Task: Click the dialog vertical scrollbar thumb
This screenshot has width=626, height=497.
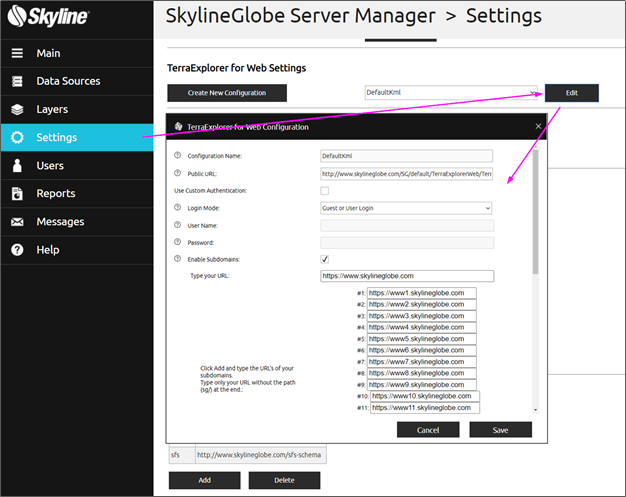Action: click(x=535, y=212)
